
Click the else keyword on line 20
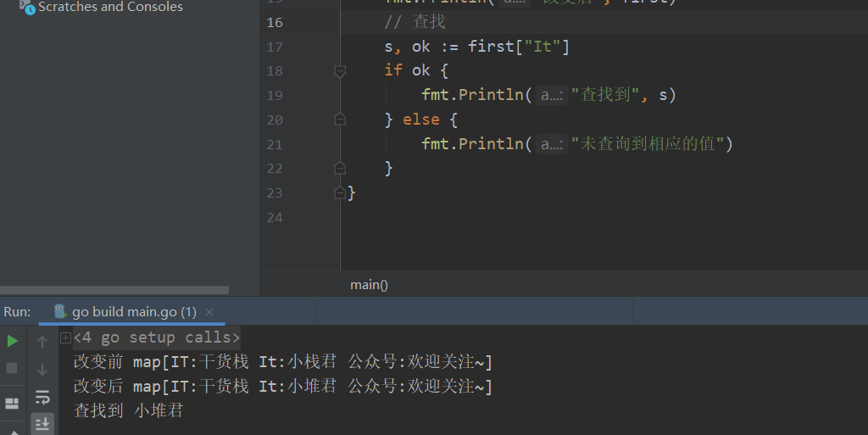click(420, 120)
